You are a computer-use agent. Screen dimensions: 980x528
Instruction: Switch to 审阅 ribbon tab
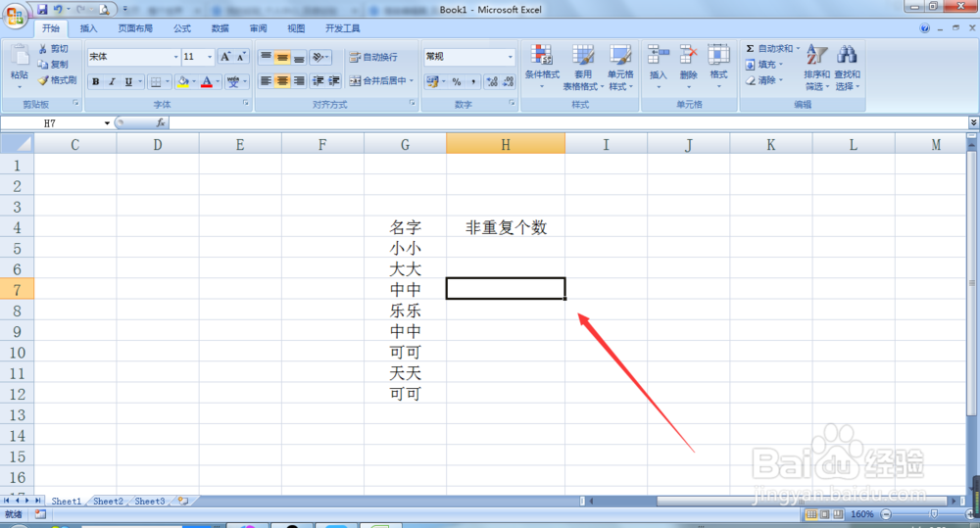tap(258, 28)
